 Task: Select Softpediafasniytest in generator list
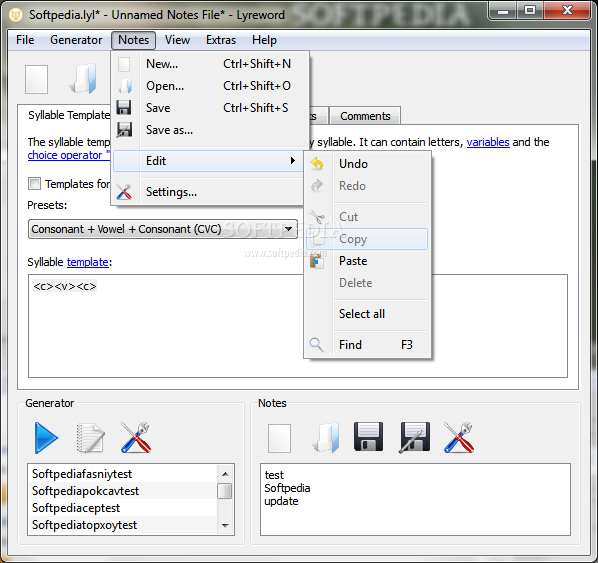[x=122, y=474]
